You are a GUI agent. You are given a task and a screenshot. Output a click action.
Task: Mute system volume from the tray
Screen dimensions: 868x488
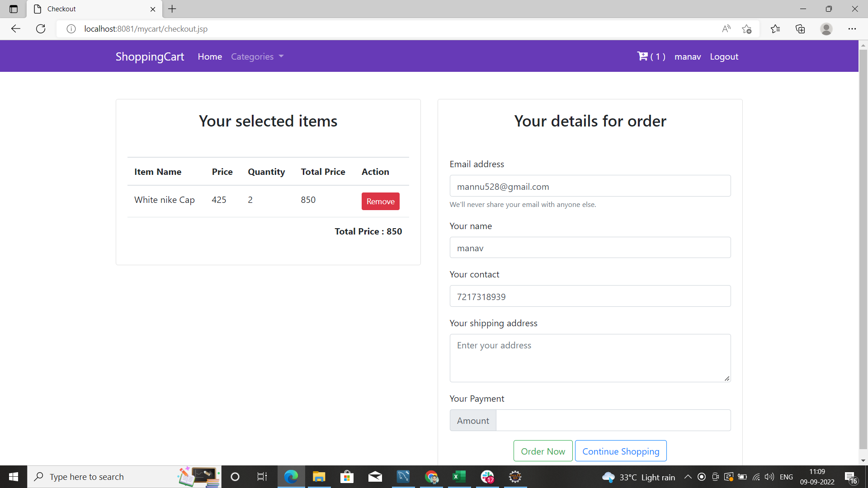pyautogui.click(x=770, y=477)
